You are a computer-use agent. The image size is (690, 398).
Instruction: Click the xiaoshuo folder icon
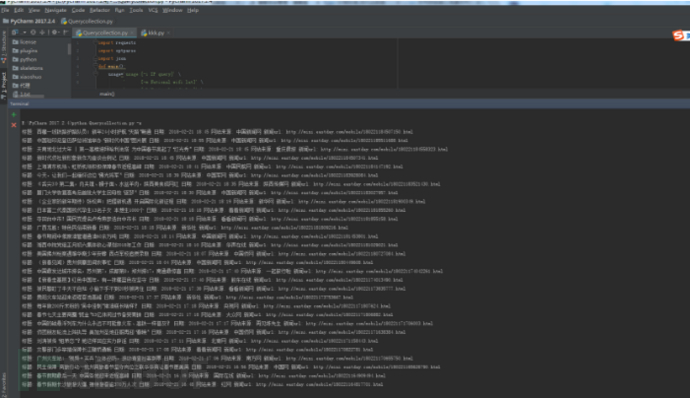coord(15,77)
